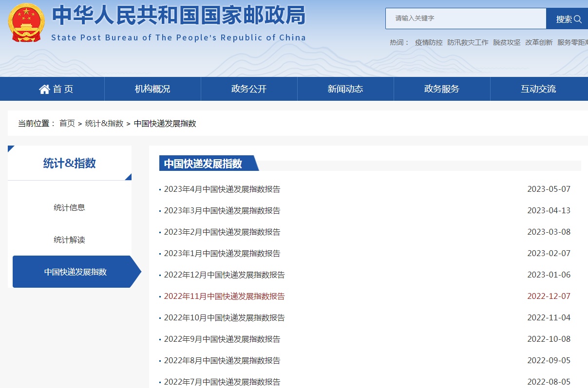Image resolution: width=588 pixels, height=388 pixels.
Task: Open the 2022年11月 express index report
Action: (x=225, y=296)
